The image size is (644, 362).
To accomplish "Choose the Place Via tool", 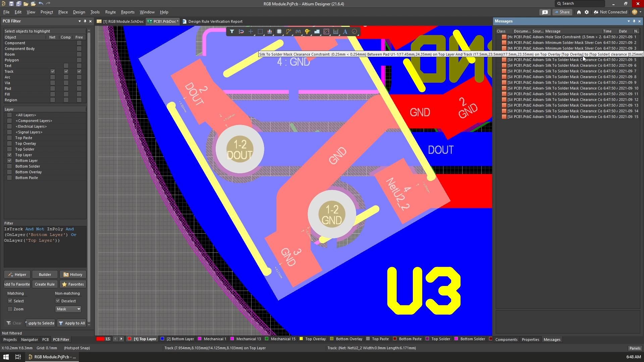I will coord(308,32).
